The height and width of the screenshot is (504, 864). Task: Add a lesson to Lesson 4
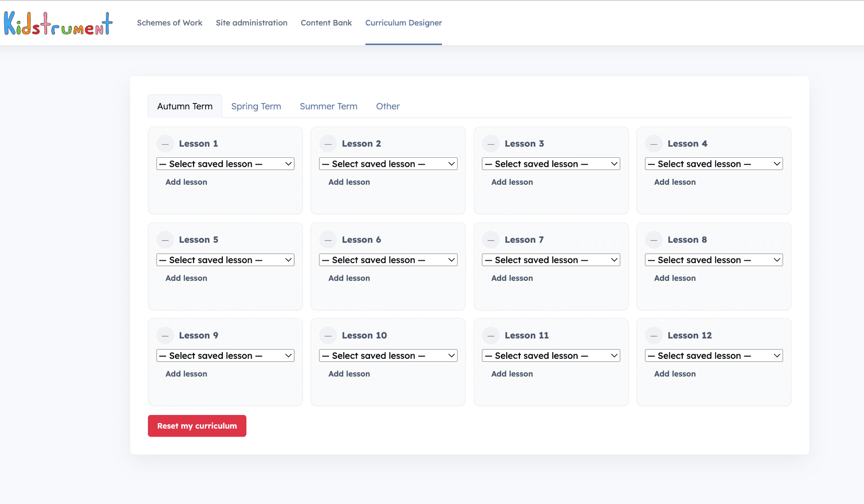point(675,182)
